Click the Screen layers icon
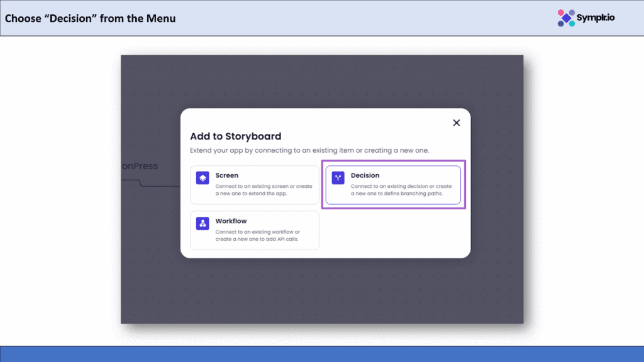 (203, 178)
